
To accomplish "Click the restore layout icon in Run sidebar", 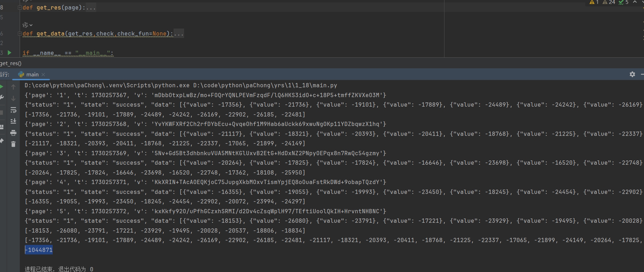I will 1,127.
